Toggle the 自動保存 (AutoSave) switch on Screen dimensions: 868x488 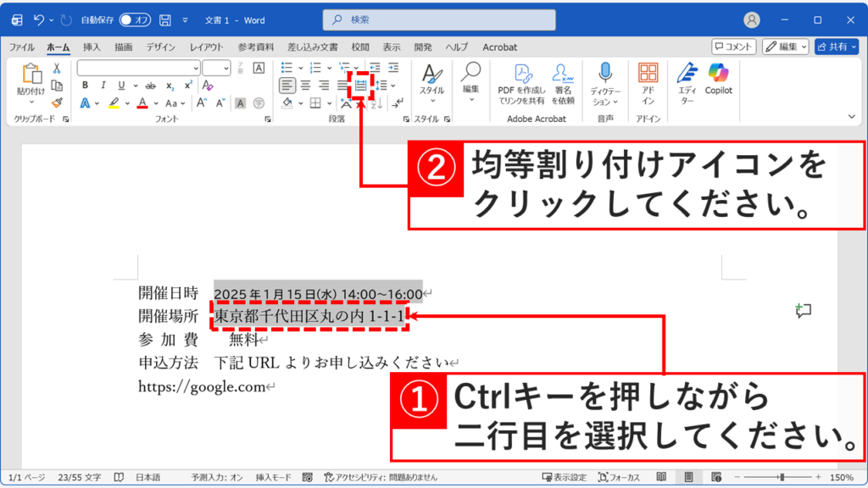click(136, 19)
